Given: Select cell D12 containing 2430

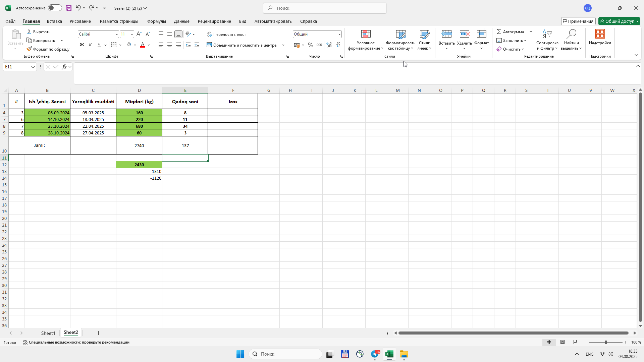Looking at the screenshot, I should pos(139,165).
